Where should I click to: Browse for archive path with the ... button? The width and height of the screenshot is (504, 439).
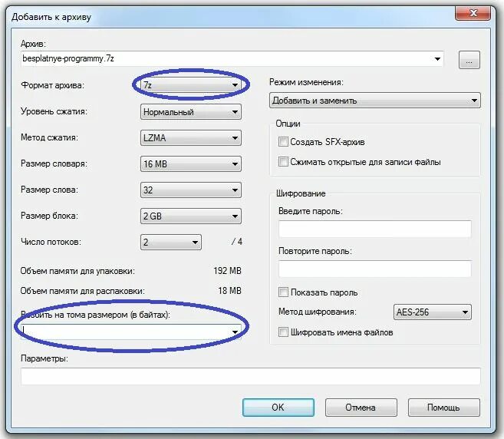pos(469,60)
